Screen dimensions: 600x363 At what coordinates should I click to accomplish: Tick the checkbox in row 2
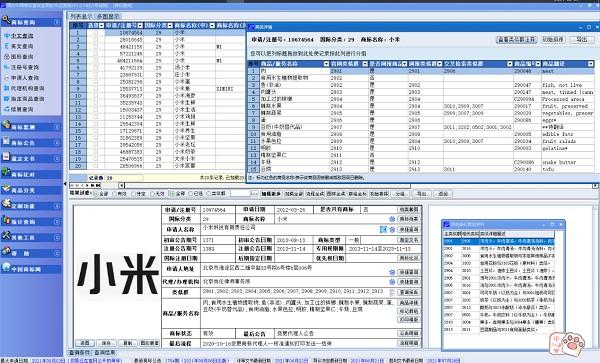(x=95, y=39)
